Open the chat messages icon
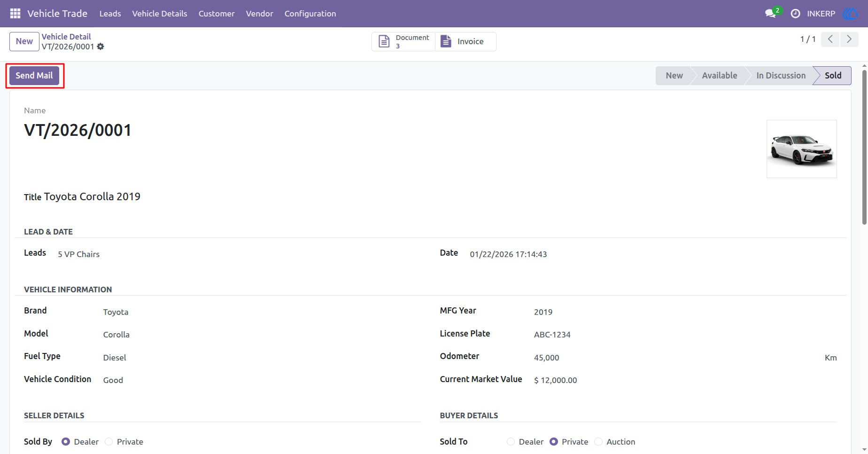The image size is (868, 454). coord(770,14)
